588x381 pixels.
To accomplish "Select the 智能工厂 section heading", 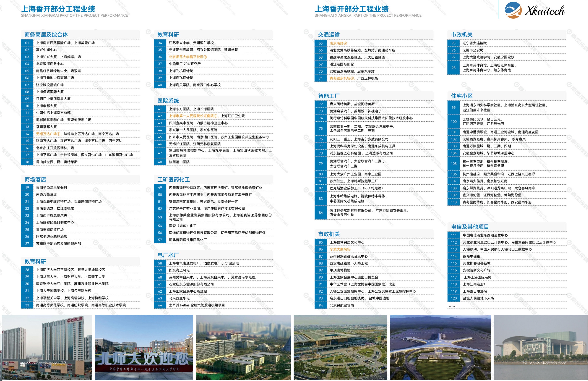I will click(x=329, y=96).
